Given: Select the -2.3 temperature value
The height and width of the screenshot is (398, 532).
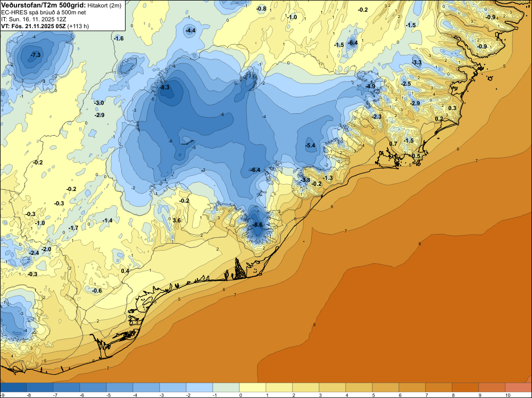Looking at the screenshot, I should pyautogui.click(x=377, y=117).
